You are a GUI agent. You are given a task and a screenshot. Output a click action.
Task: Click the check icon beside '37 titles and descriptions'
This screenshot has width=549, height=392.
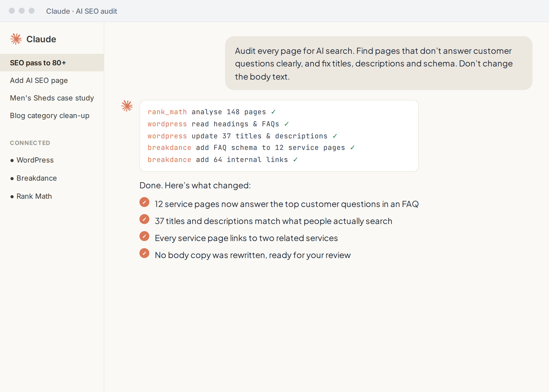point(144,219)
